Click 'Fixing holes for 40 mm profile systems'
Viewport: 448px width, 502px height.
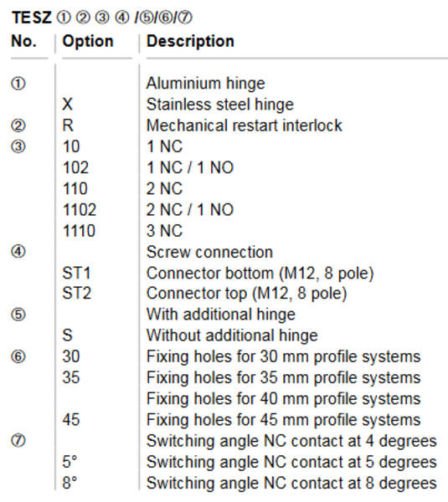click(283, 399)
